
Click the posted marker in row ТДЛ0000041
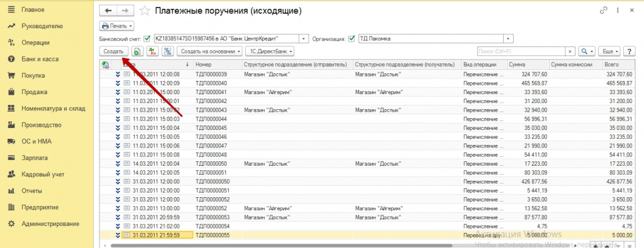pyautogui.click(x=118, y=92)
